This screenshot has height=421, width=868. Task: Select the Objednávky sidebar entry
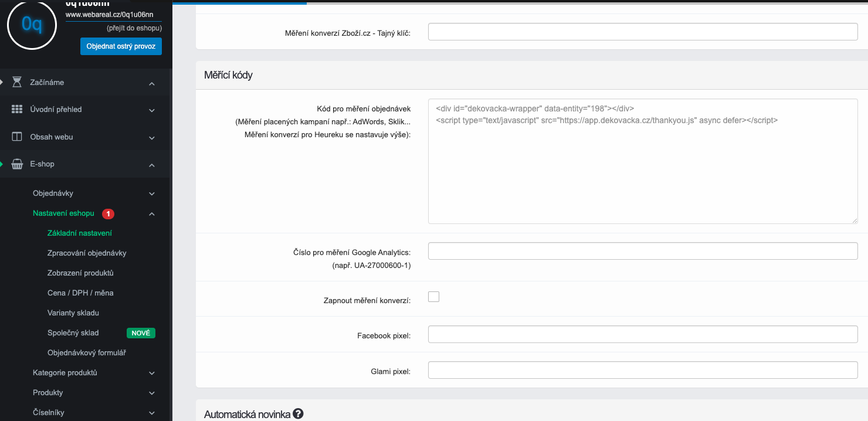pos(53,193)
